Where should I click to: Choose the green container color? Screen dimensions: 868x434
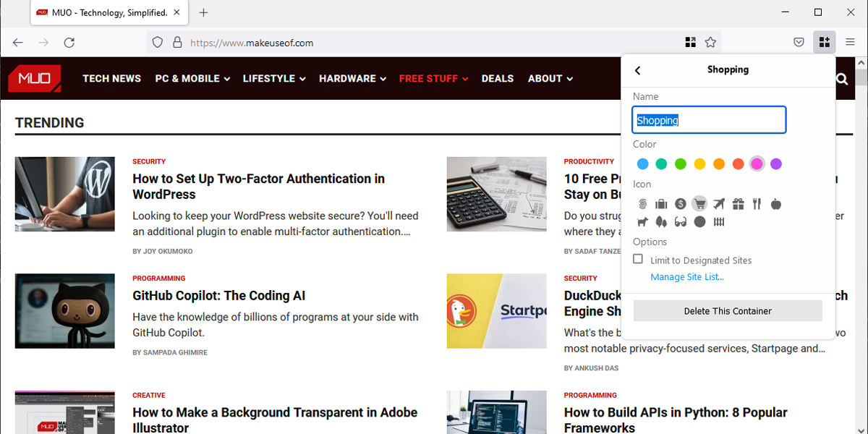[681, 163]
